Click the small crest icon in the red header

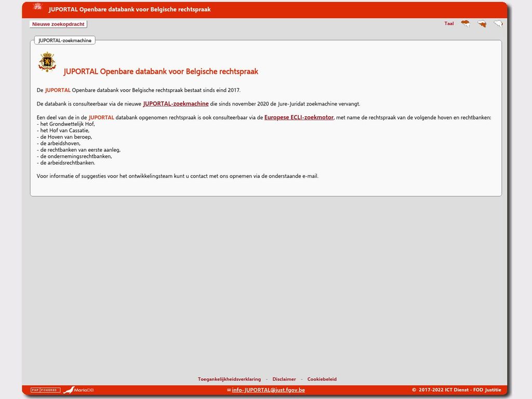click(37, 6)
